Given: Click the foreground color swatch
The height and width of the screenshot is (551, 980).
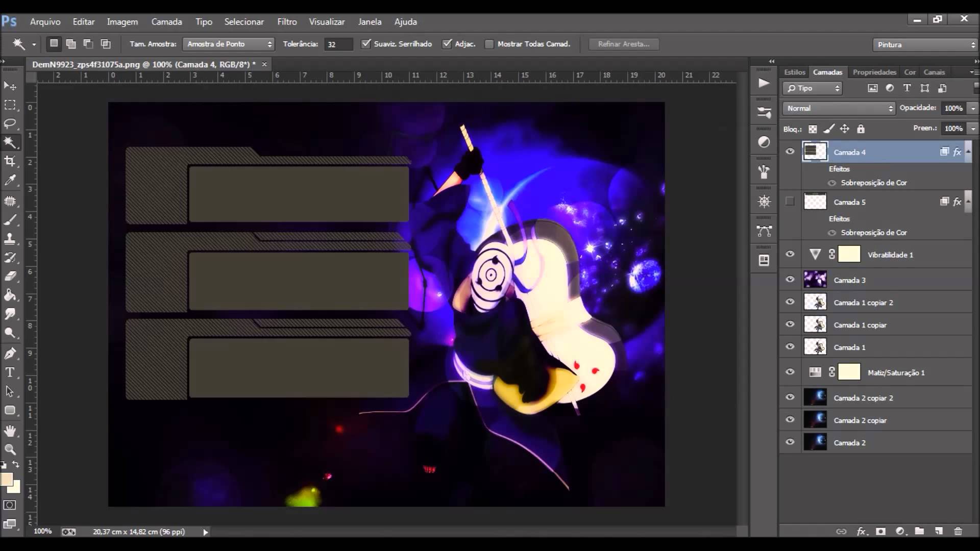Looking at the screenshot, I should coord(8,480).
